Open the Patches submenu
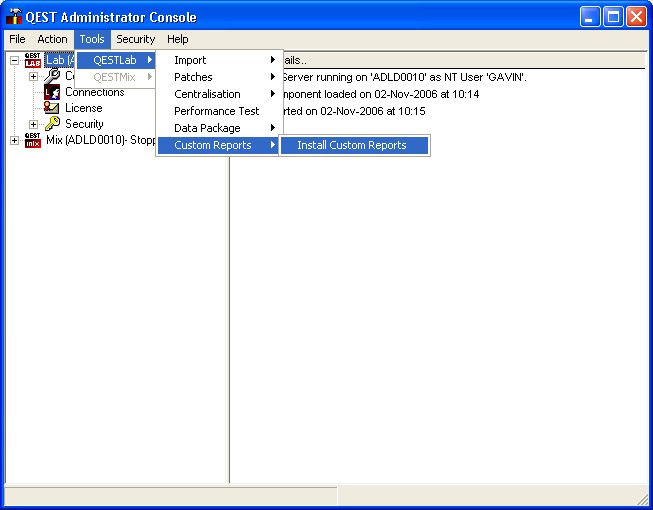The width and height of the screenshot is (653, 510). pyautogui.click(x=193, y=77)
